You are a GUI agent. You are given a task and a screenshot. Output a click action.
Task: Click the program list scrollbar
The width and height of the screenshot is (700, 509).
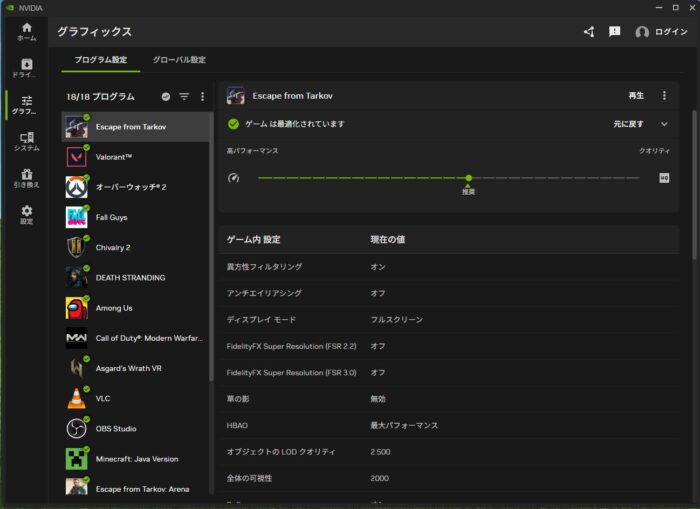[x=211, y=246]
